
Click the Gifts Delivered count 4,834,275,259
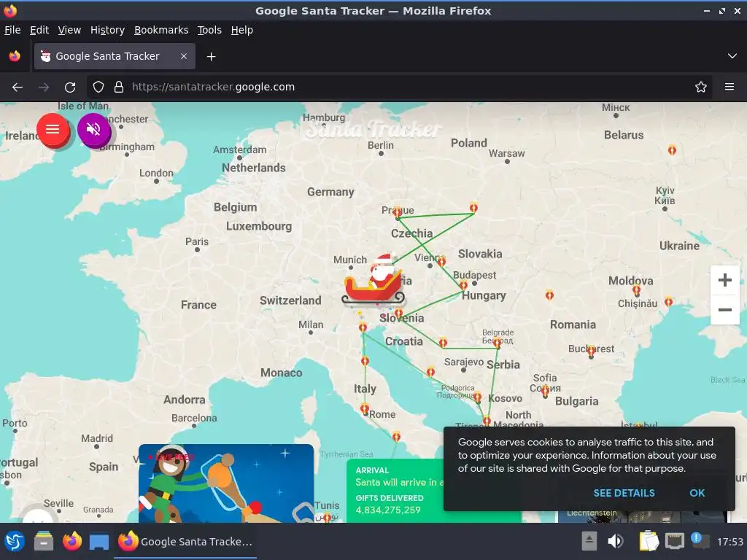pos(388,510)
